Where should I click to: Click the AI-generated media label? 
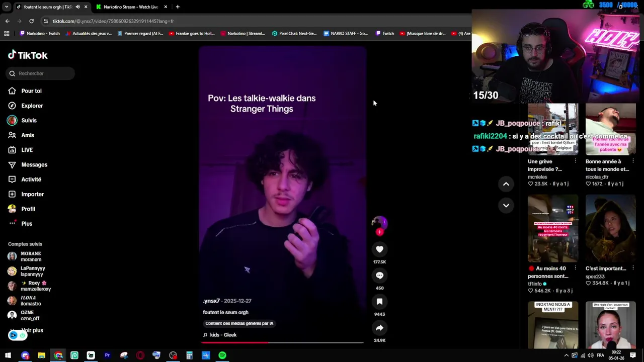239,323
